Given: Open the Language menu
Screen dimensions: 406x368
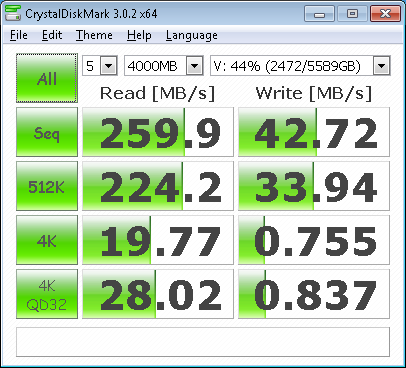Looking at the screenshot, I should 192,35.
